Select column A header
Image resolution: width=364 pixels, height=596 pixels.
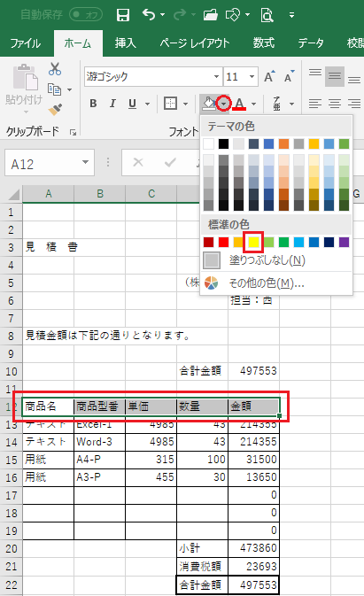(48, 194)
